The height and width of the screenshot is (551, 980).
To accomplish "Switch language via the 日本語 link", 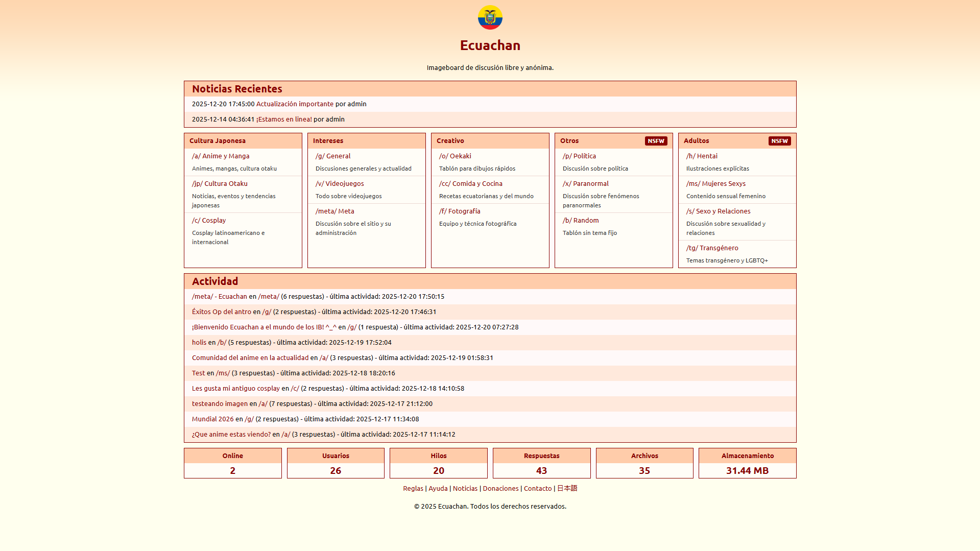I will 567,489.
